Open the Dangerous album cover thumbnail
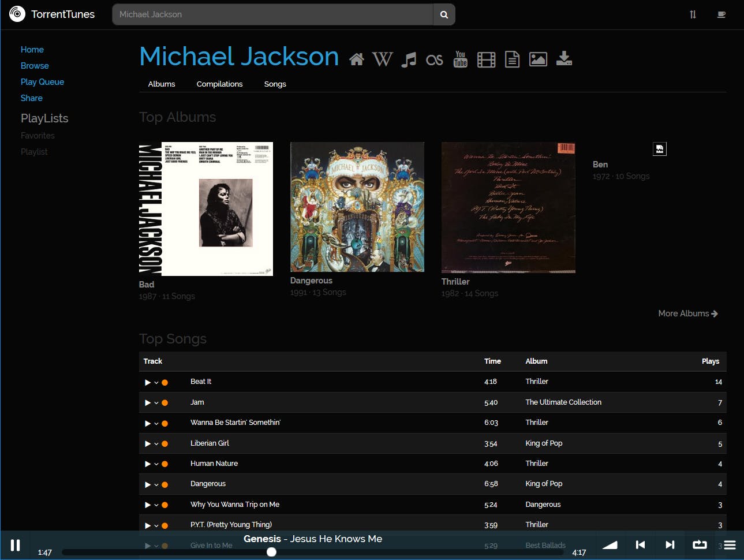The height and width of the screenshot is (560, 744). [x=357, y=207]
